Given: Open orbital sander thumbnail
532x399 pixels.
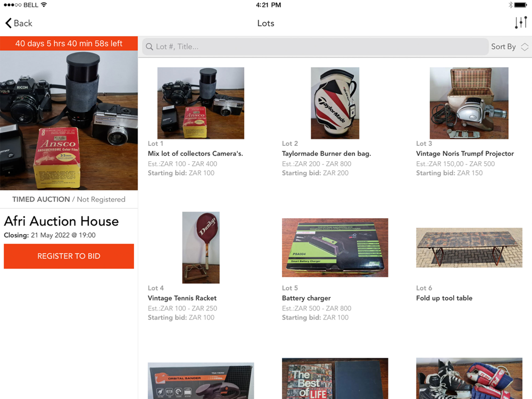Looking at the screenshot, I should click(201, 381).
